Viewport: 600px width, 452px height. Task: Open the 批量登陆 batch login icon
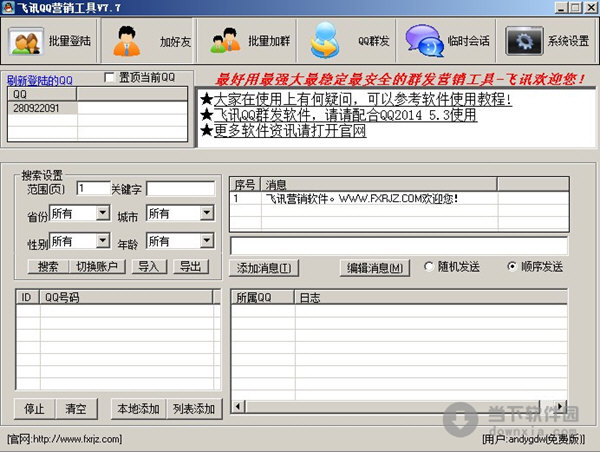26,41
